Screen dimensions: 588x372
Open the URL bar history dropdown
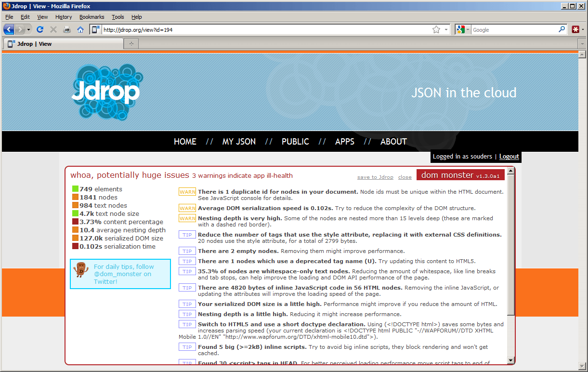click(x=446, y=29)
